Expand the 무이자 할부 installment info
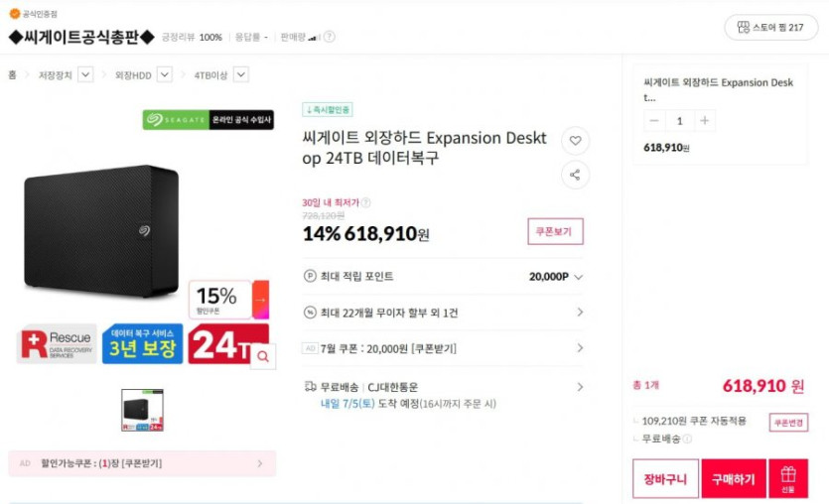829x504 pixels. [580, 313]
